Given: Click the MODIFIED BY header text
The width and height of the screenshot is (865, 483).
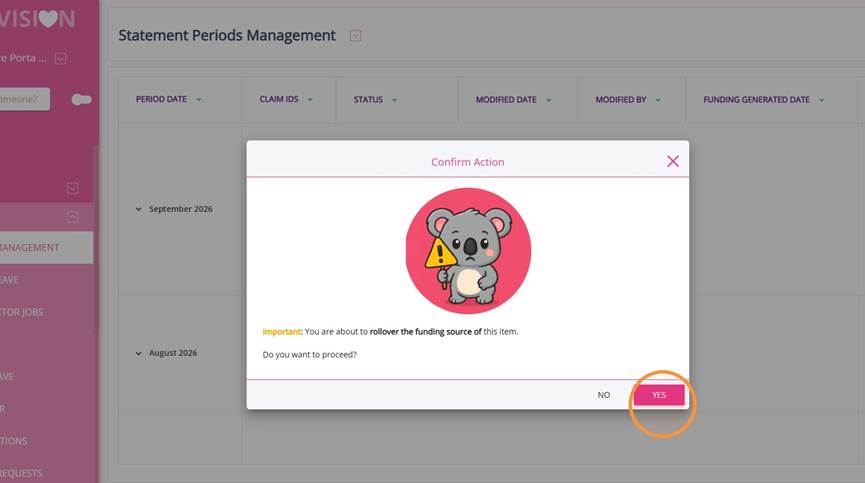Looking at the screenshot, I should tap(621, 100).
